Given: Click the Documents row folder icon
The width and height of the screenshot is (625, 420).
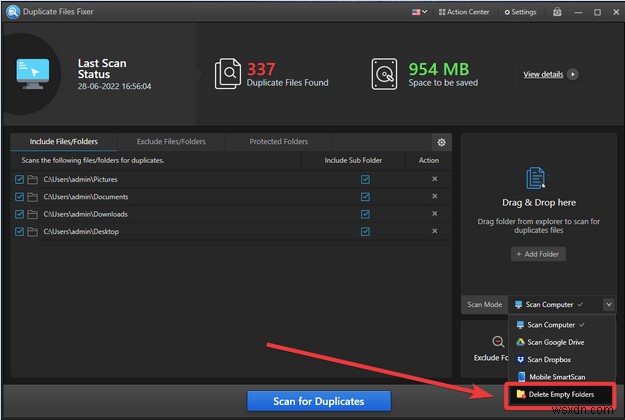Looking at the screenshot, I should coord(33,197).
